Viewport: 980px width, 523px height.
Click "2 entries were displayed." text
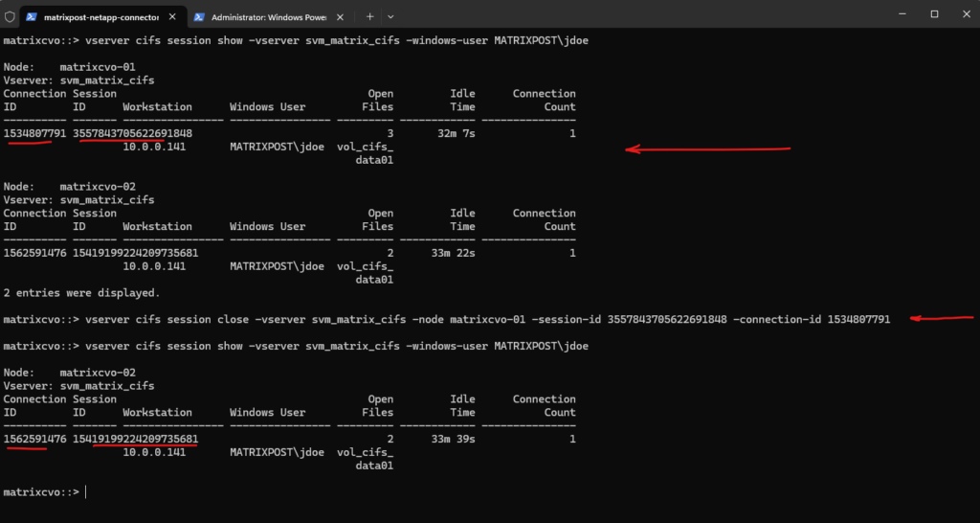click(x=81, y=293)
